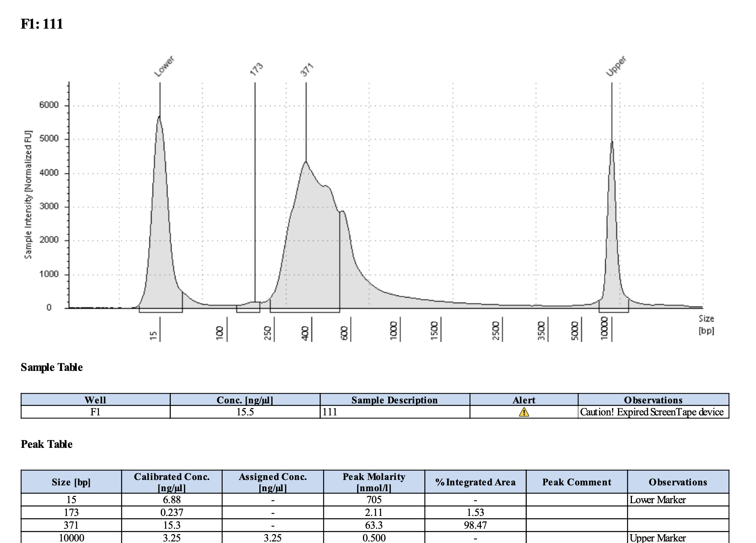Click the Expired ScreenTape caution text
This screenshot has width=756, height=543.
click(652, 412)
